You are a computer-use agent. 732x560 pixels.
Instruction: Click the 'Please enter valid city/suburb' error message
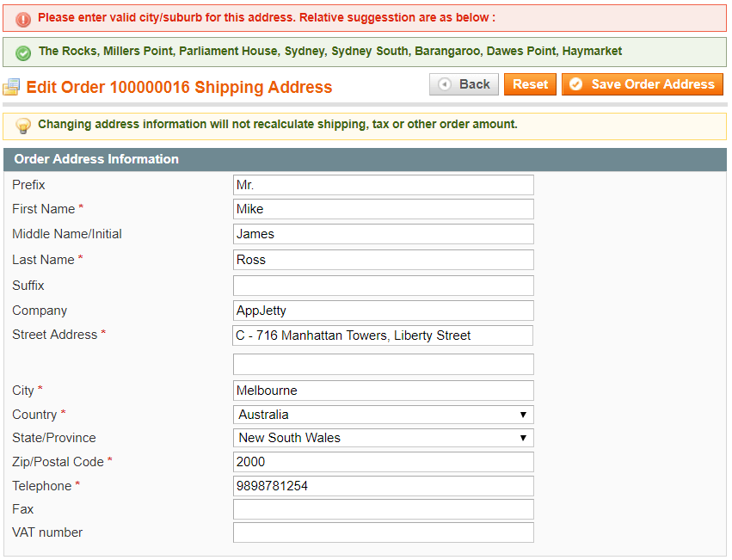[267, 18]
